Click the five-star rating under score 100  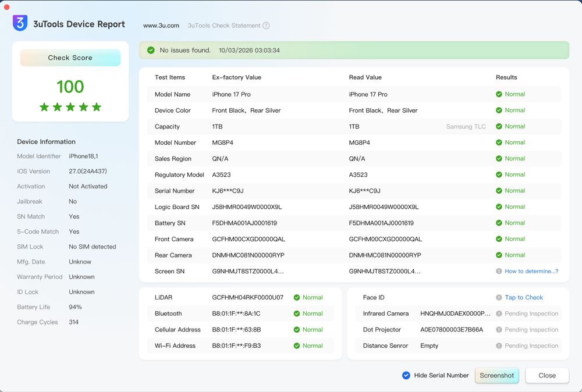(70, 107)
